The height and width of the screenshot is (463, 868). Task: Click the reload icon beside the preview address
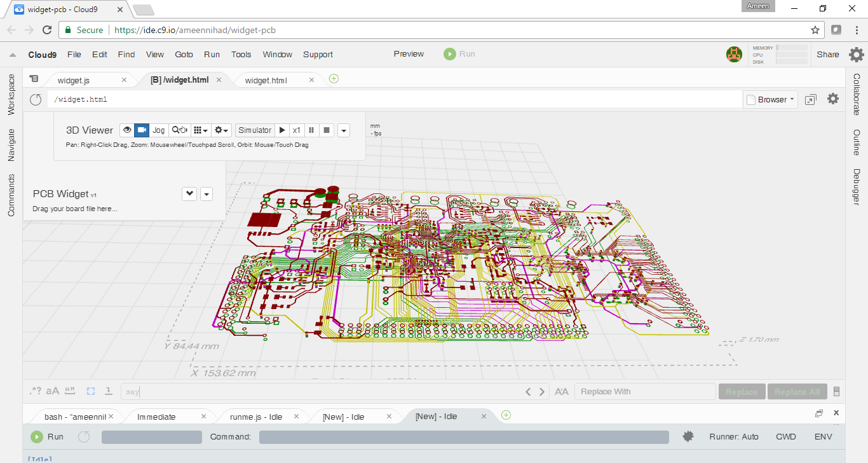pyautogui.click(x=36, y=100)
